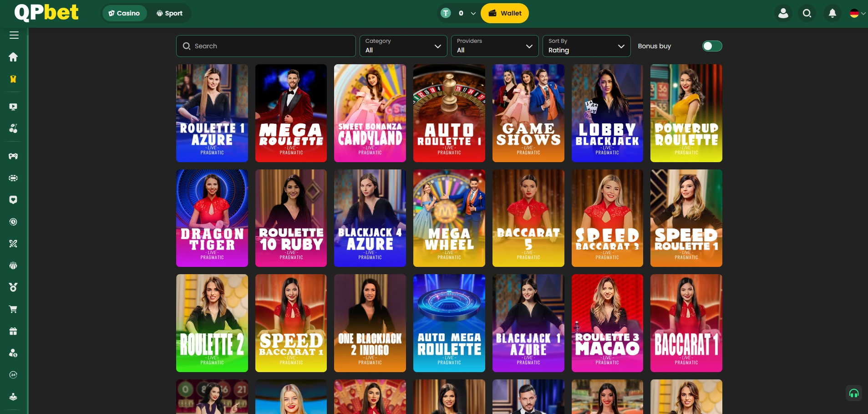Switch to the Casino tab

(x=124, y=13)
